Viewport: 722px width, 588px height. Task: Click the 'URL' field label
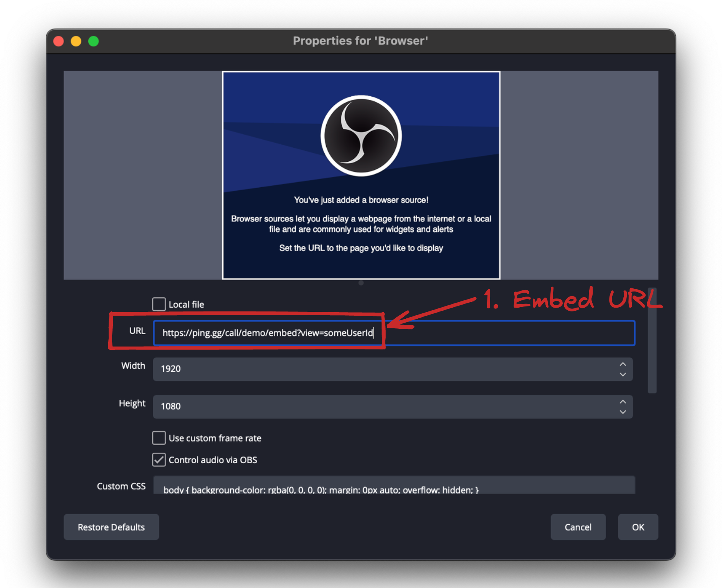point(137,331)
